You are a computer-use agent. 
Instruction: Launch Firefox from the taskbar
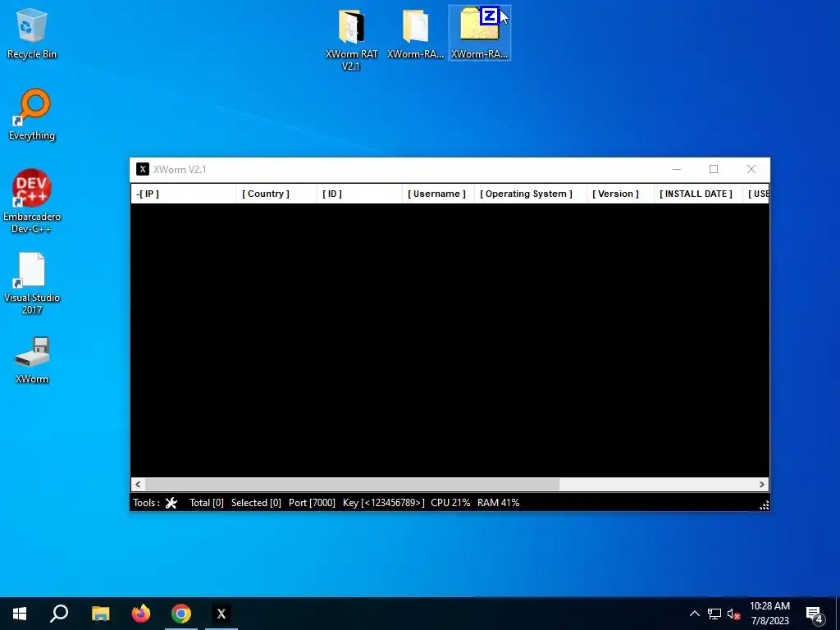point(141,614)
